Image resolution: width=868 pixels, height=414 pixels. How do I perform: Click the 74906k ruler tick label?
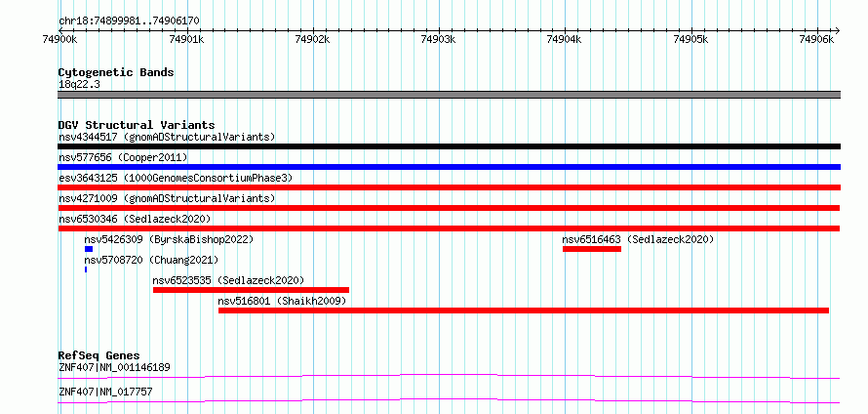click(x=816, y=39)
